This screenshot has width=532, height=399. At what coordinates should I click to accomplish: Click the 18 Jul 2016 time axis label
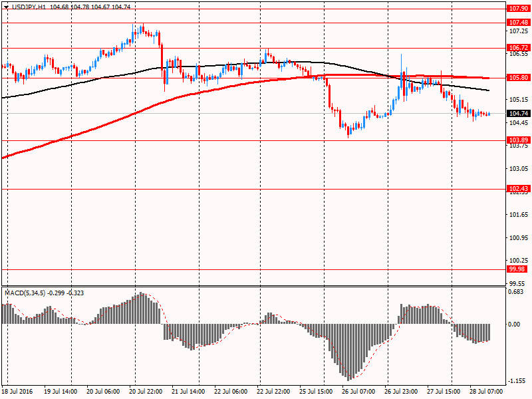pos(17,392)
